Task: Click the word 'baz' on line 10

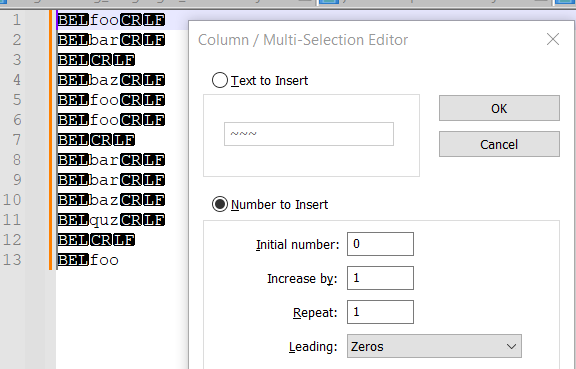Action: coord(104,200)
